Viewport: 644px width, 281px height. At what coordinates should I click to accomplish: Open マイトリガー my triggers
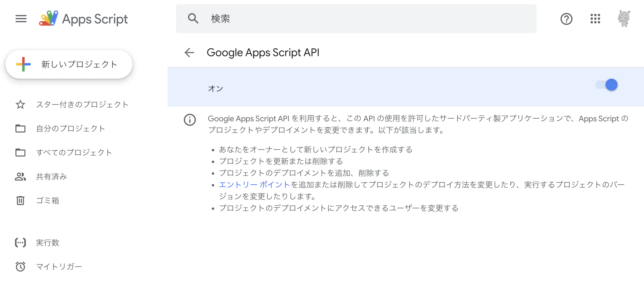pos(59,267)
